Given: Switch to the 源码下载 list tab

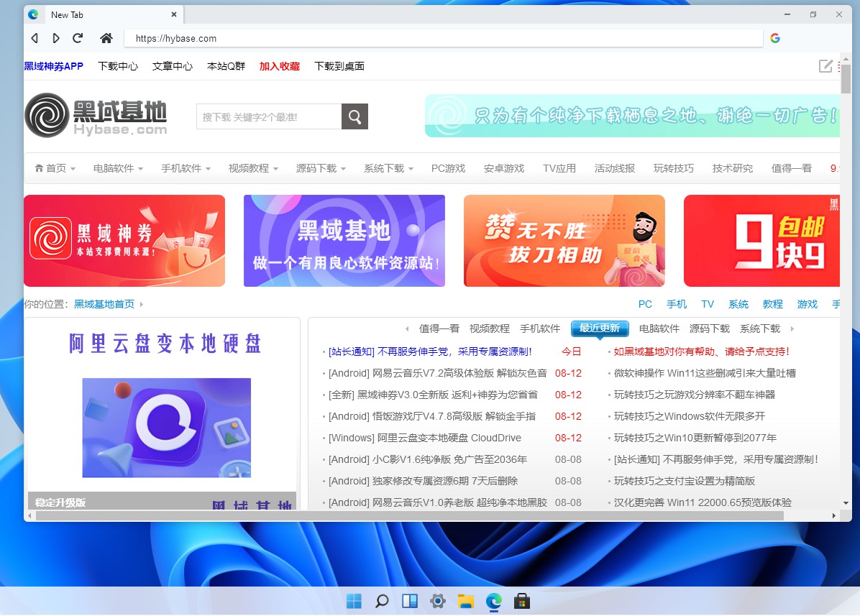Looking at the screenshot, I should tap(710, 328).
